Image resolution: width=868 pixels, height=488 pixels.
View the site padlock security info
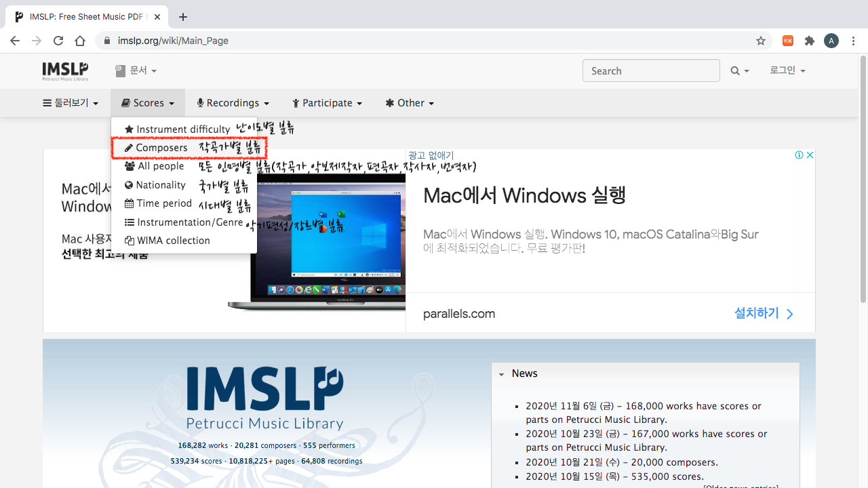point(106,41)
